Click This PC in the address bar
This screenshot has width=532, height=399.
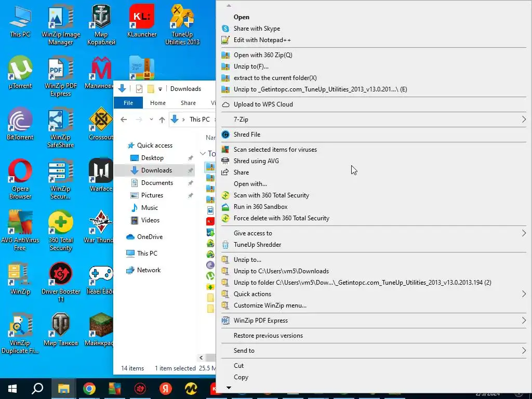(x=199, y=119)
